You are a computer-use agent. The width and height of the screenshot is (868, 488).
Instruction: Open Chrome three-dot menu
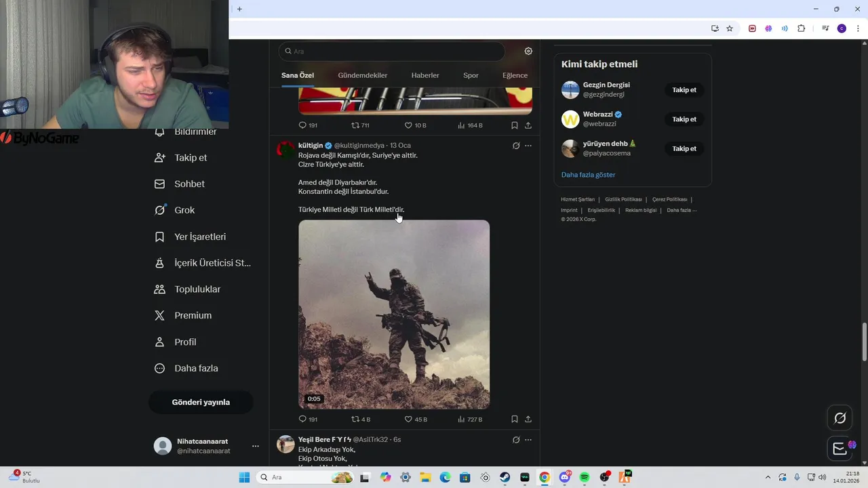click(858, 28)
